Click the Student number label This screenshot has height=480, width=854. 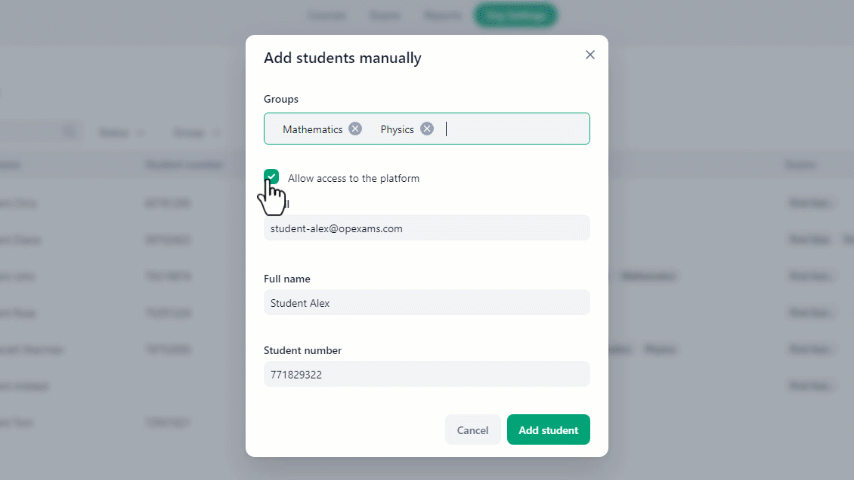(302, 350)
